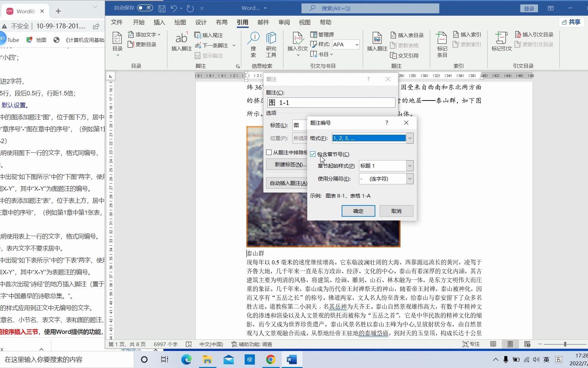Open the 搜索 search tool
588x368 pixels.
(253, 44)
